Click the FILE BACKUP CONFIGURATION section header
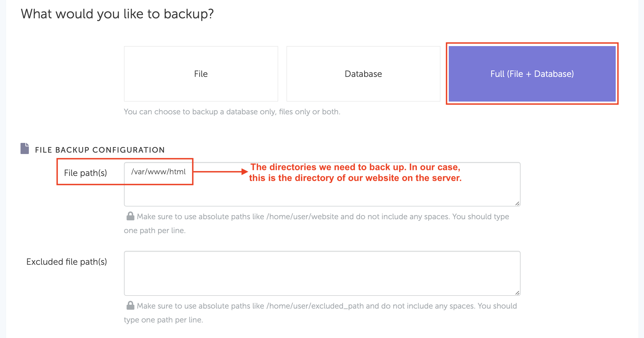 click(100, 150)
